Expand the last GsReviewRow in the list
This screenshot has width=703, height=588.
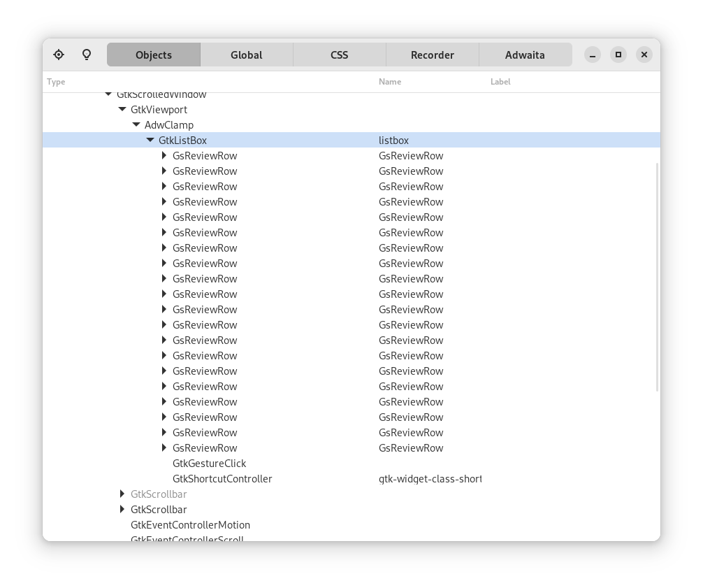click(x=164, y=447)
